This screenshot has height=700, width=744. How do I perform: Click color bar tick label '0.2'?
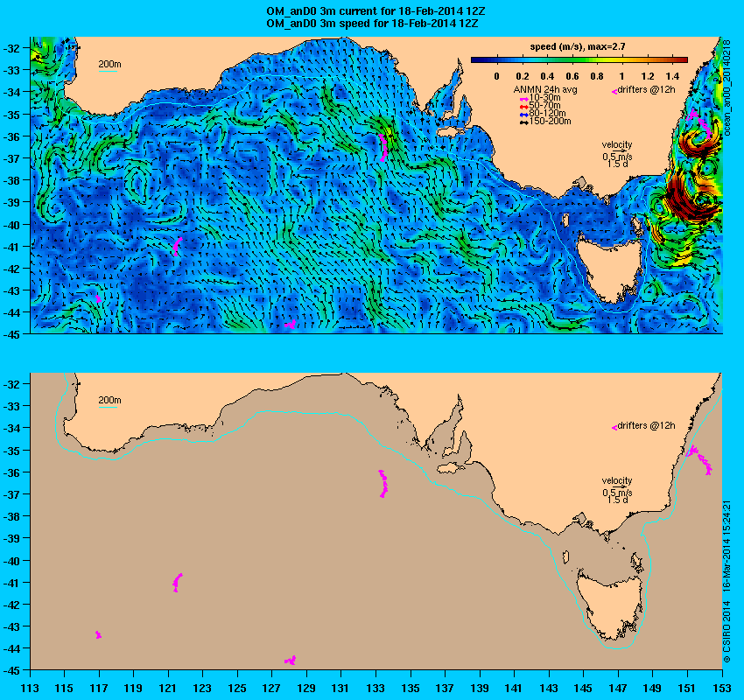[x=523, y=76]
